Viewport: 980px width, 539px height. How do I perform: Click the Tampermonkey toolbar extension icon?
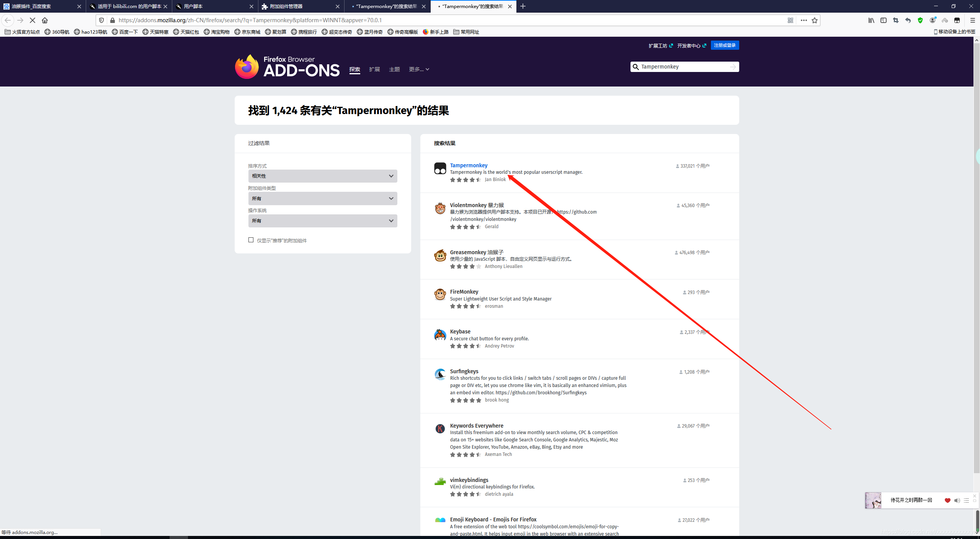tap(957, 20)
